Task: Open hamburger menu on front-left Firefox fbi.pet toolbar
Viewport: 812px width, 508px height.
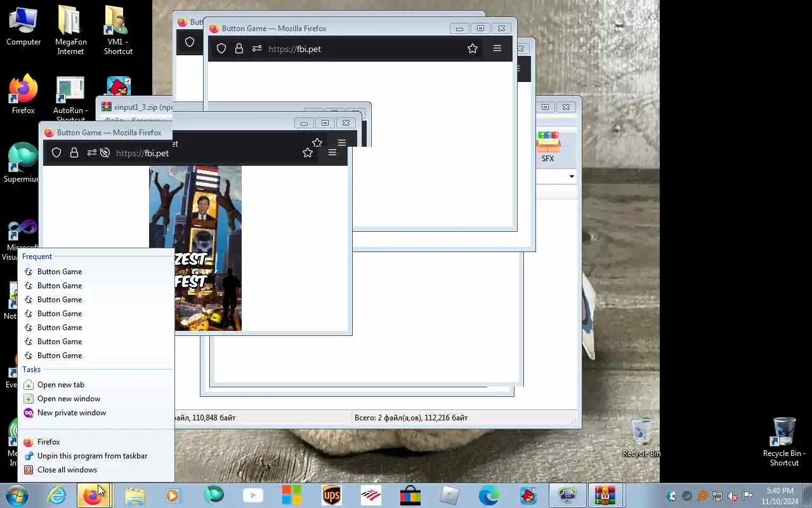Action: point(332,152)
